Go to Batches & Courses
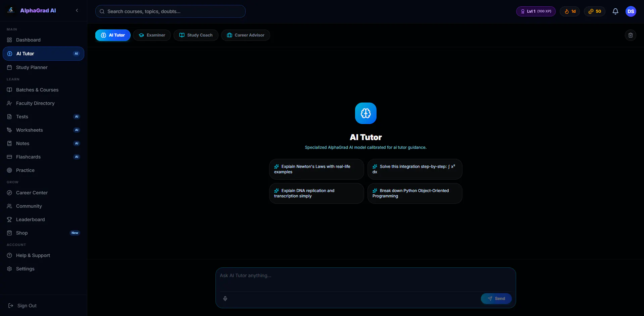Screen dimensions: 644x316 click(43, 90)
